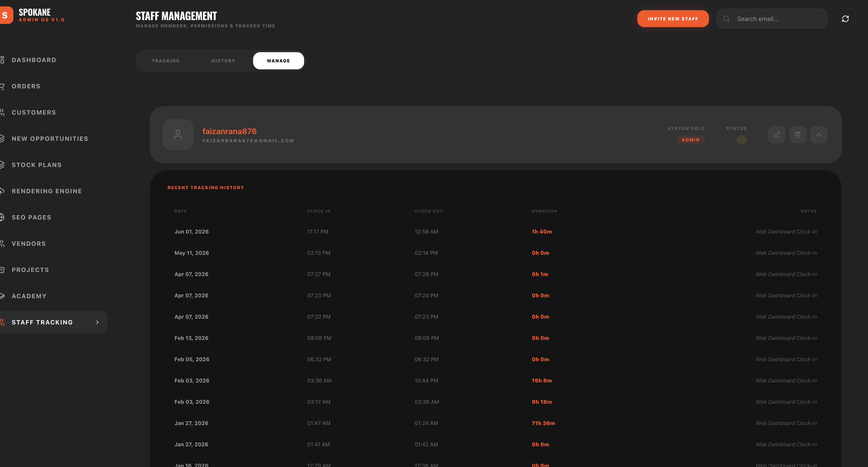Click the Rendering Engine icon
This screenshot has width=868, height=467.
click(x=2, y=191)
